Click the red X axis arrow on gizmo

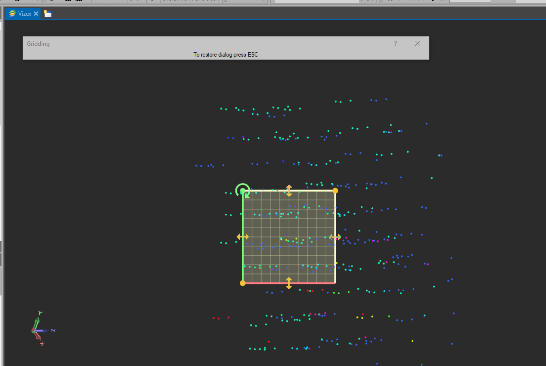[x=38, y=338]
